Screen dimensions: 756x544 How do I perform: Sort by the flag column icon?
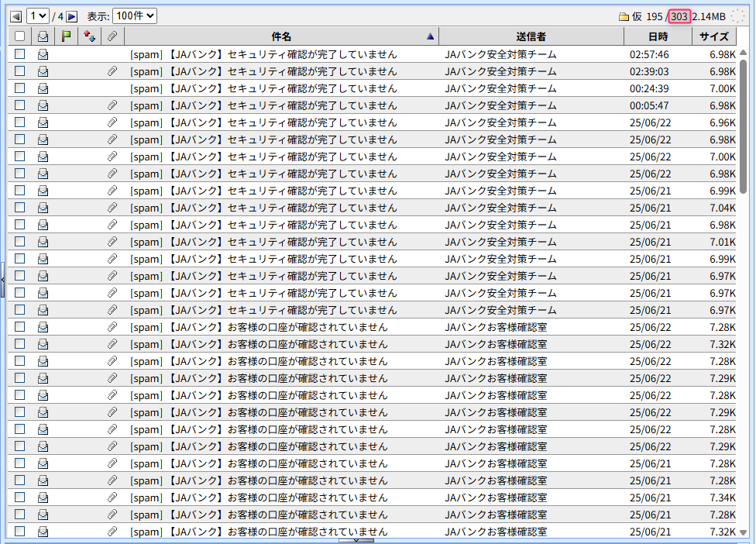point(66,36)
